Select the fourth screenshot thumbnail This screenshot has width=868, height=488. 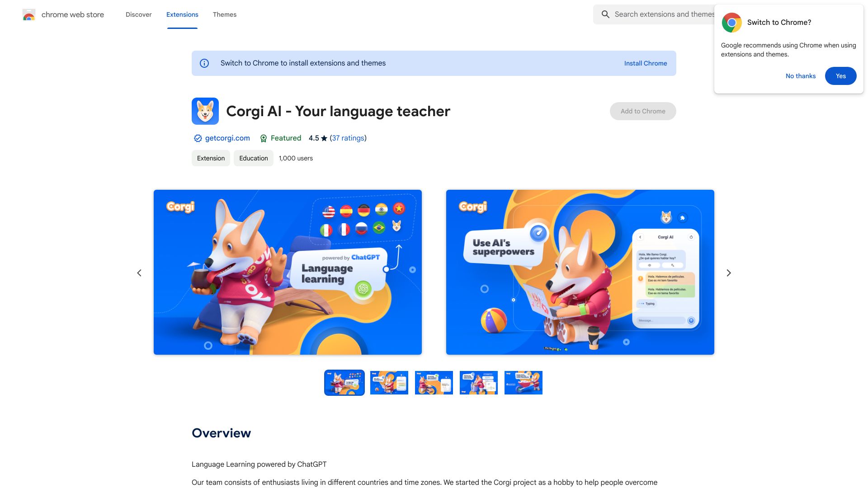(x=479, y=382)
